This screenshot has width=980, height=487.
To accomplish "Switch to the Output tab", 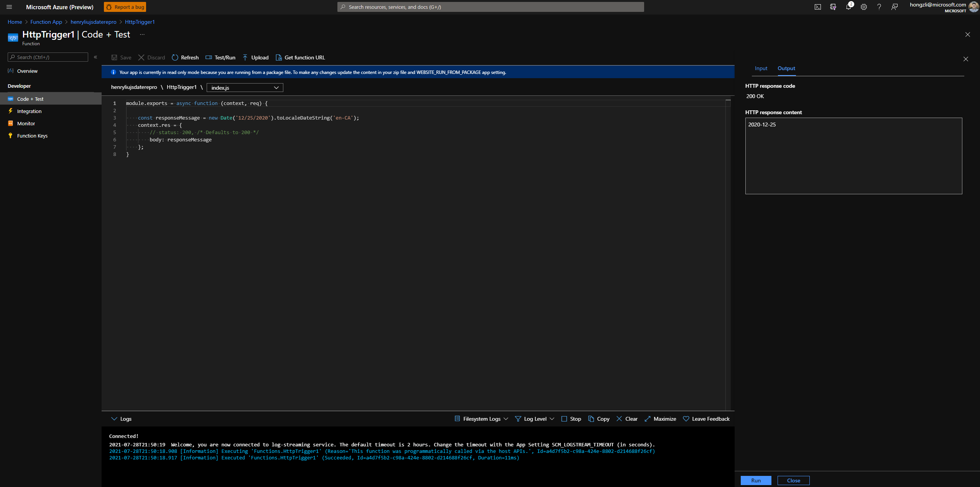I will [786, 68].
